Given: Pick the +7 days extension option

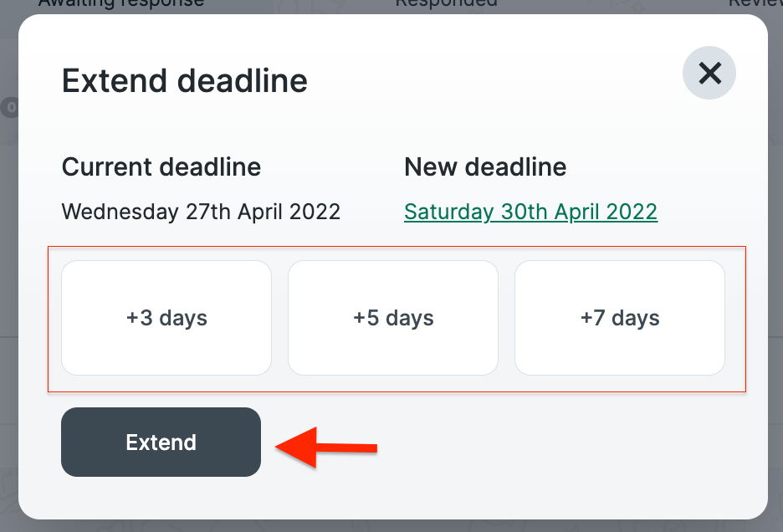Looking at the screenshot, I should coord(619,318).
